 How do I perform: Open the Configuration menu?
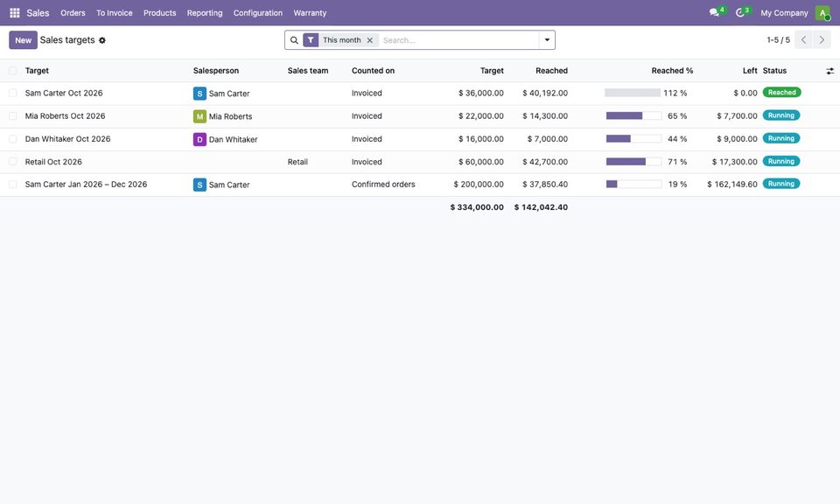point(257,13)
